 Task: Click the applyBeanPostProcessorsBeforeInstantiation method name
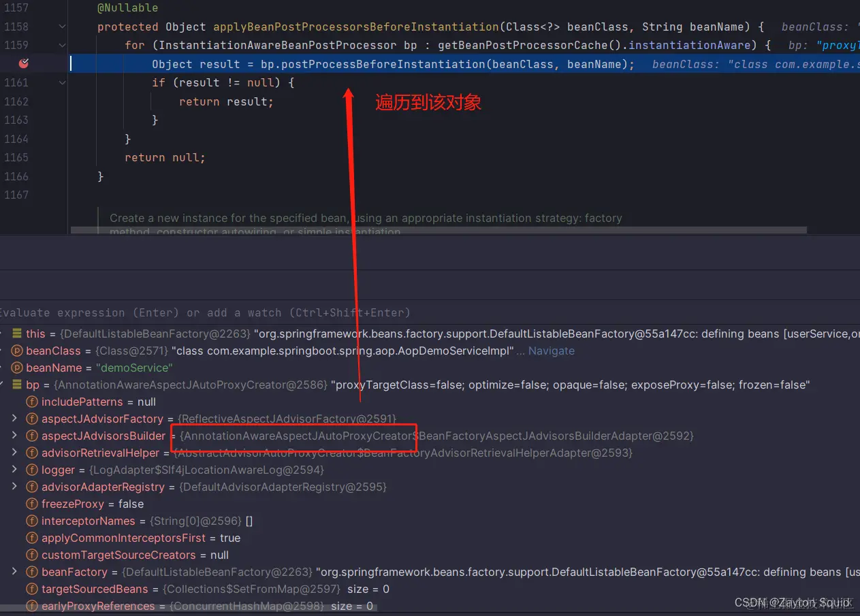click(x=356, y=27)
